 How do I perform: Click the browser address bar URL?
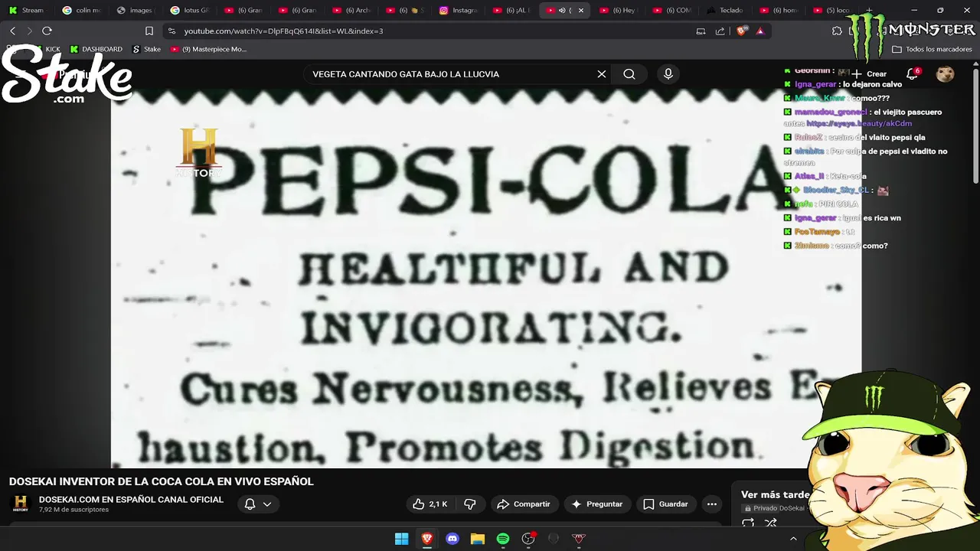pyautogui.click(x=283, y=31)
